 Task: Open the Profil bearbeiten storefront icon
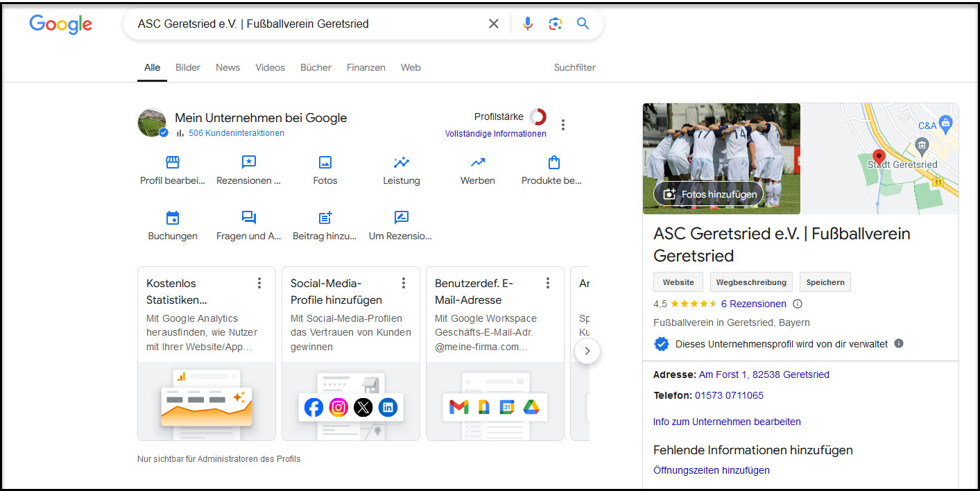[173, 162]
